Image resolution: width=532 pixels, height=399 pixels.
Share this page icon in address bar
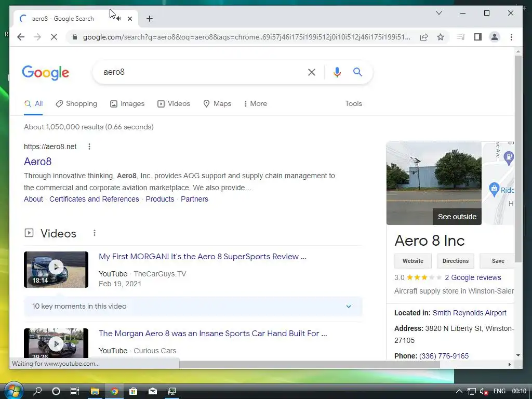tap(424, 37)
